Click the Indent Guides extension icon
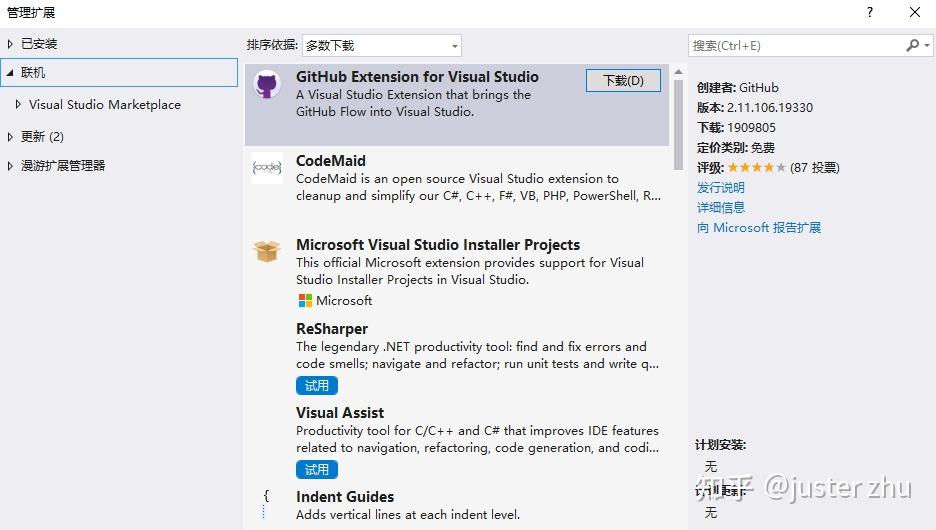 point(266,503)
